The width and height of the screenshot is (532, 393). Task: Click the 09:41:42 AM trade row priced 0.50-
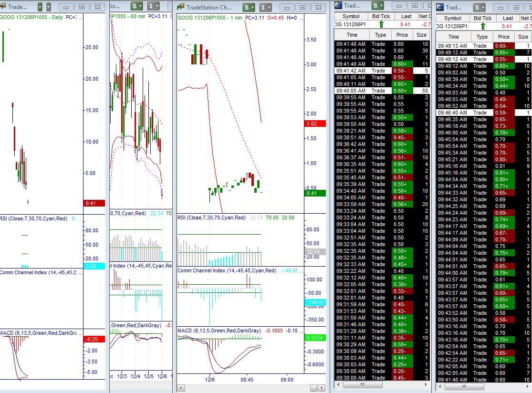click(382, 71)
